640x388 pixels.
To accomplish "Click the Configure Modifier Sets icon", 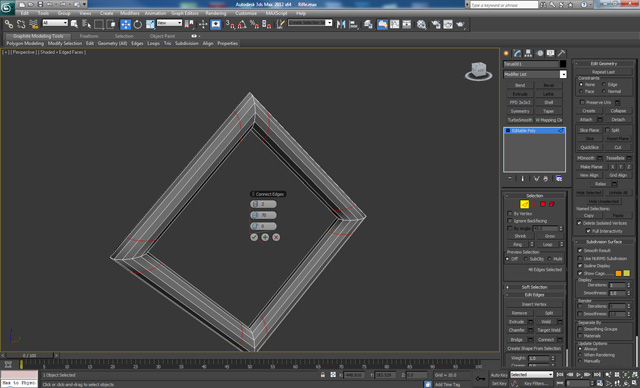I will click(559, 179).
